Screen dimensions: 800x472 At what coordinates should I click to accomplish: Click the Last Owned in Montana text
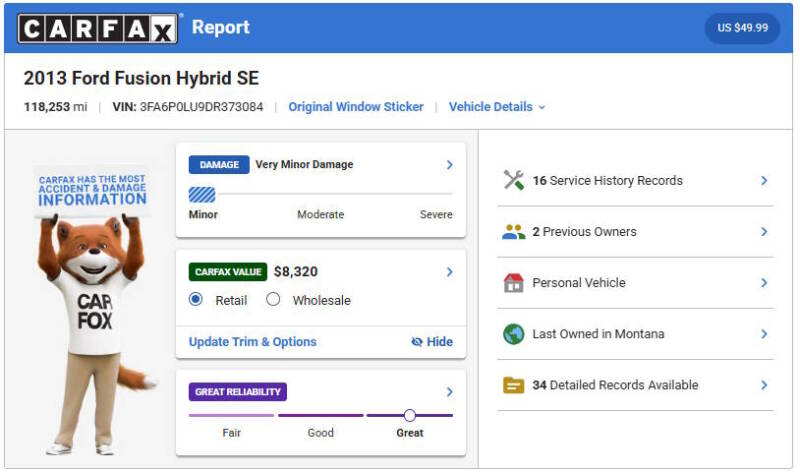click(x=598, y=334)
